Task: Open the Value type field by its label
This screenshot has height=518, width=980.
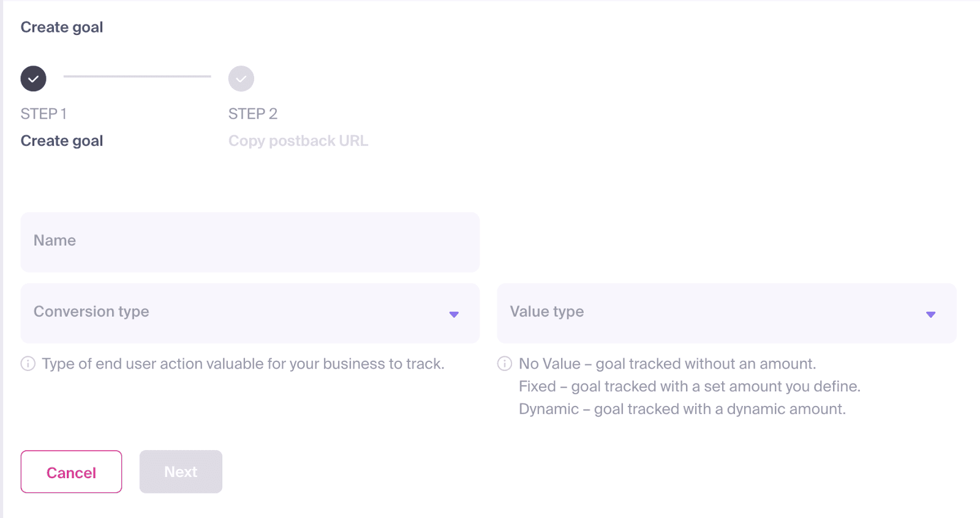Action: 547,312
